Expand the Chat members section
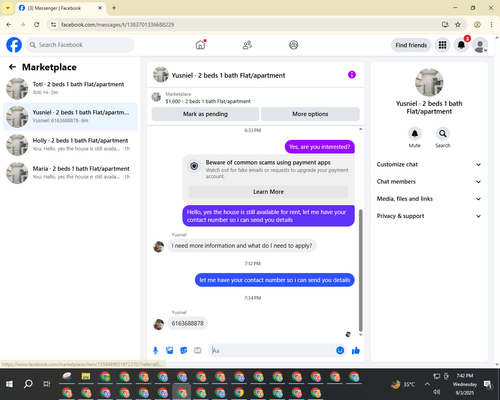The image size is (500, 400). tap(429, 182)
